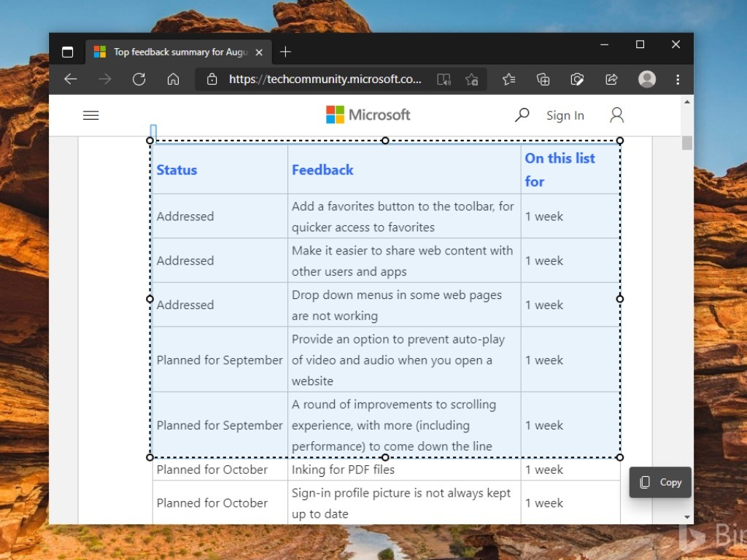Open a new browser tab

285,52
